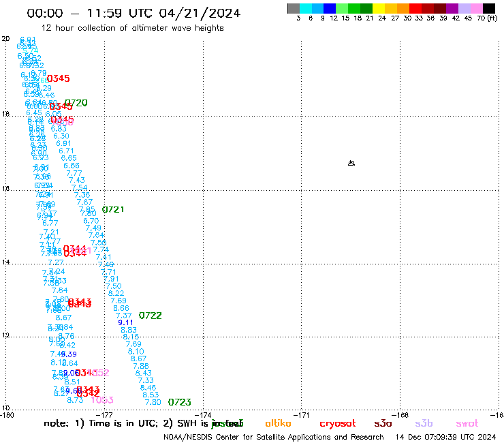This screenshot has height=443, width=504.
Task: Click the gray swatch in the color legend
Action: 294,9
